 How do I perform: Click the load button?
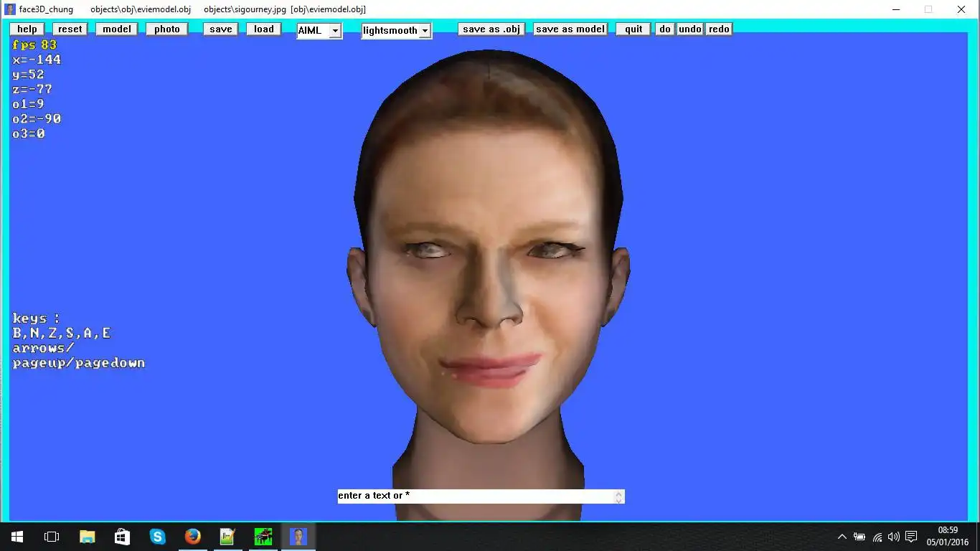click(x=264, y=29)
